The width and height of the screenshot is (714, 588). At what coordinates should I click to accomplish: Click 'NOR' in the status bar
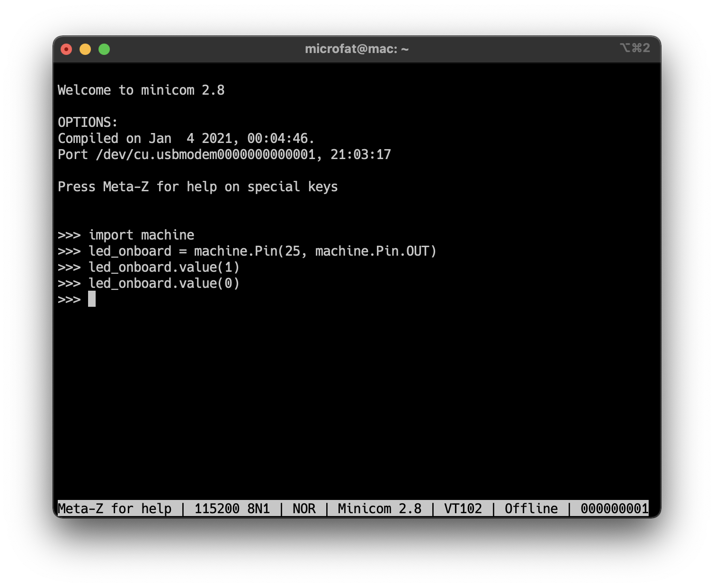[304, 508]
